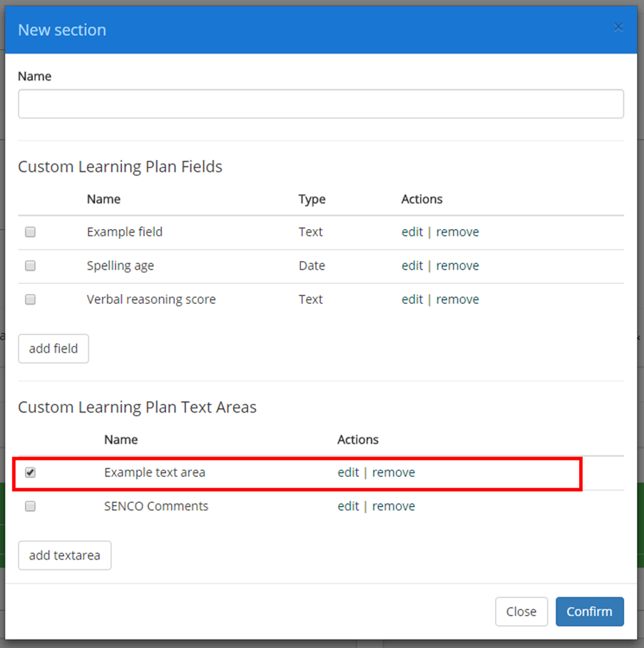
Task: Remove the Spelling age field
Action: tap(457, 265)
